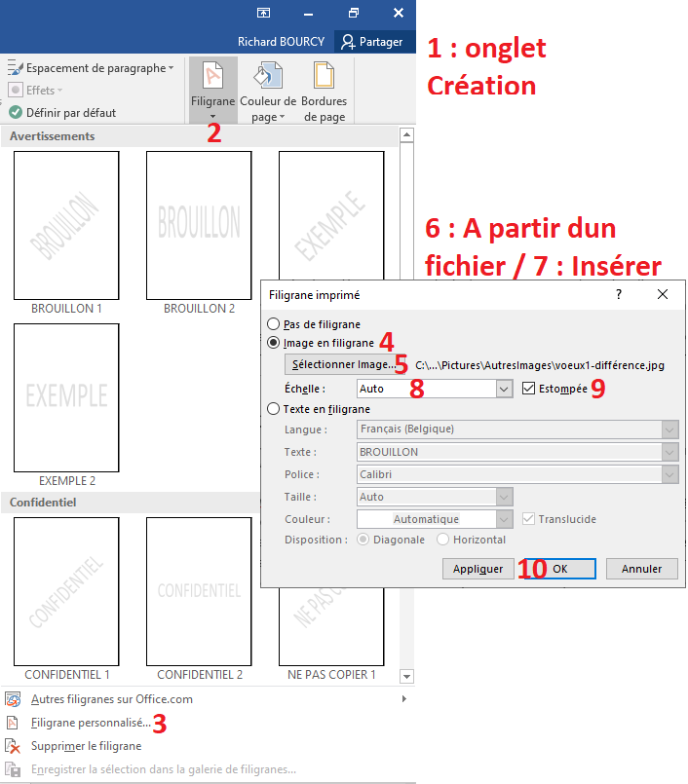The height and width of the screenshot is (784, 688).
Task: Click the Espacement de paragraphe icon
Action: 15,67
